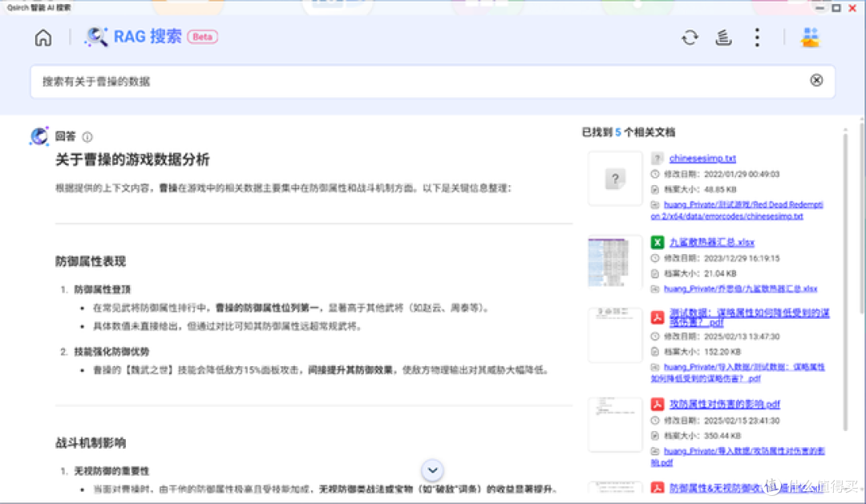Maximize the Qsirch window

point(836,8)
